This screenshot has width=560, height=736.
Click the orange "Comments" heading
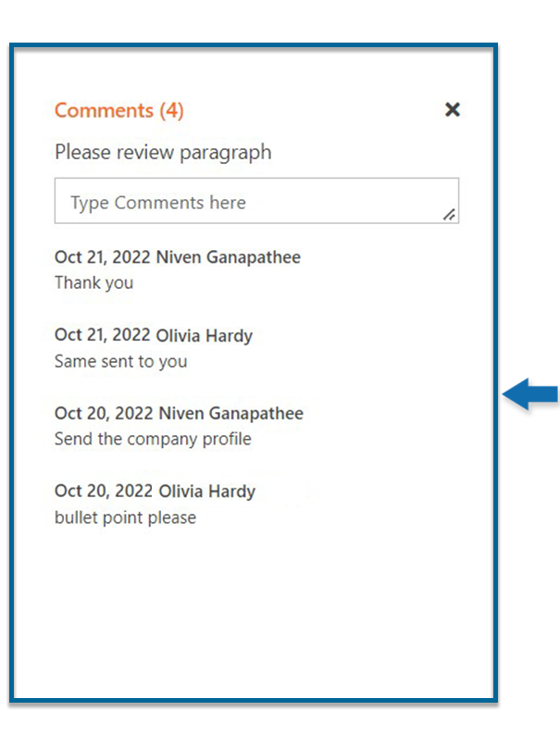tap(104, 110)
